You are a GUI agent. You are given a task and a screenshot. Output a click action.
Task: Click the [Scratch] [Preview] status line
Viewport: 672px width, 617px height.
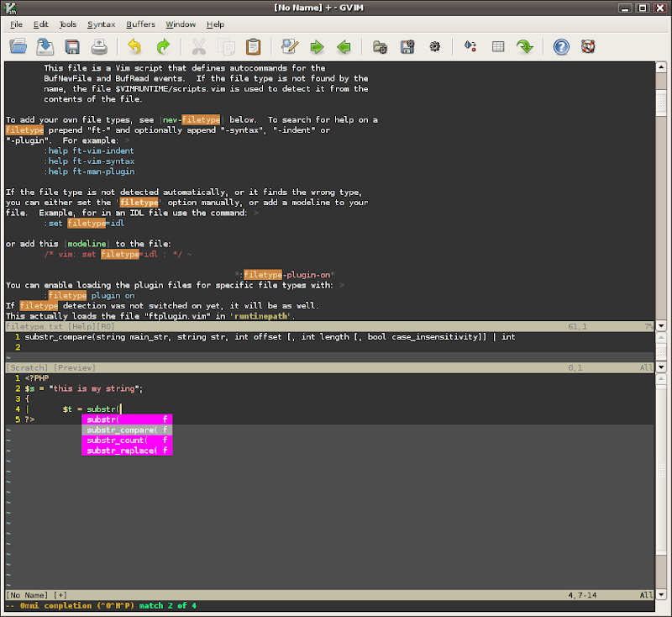(329, 367)
